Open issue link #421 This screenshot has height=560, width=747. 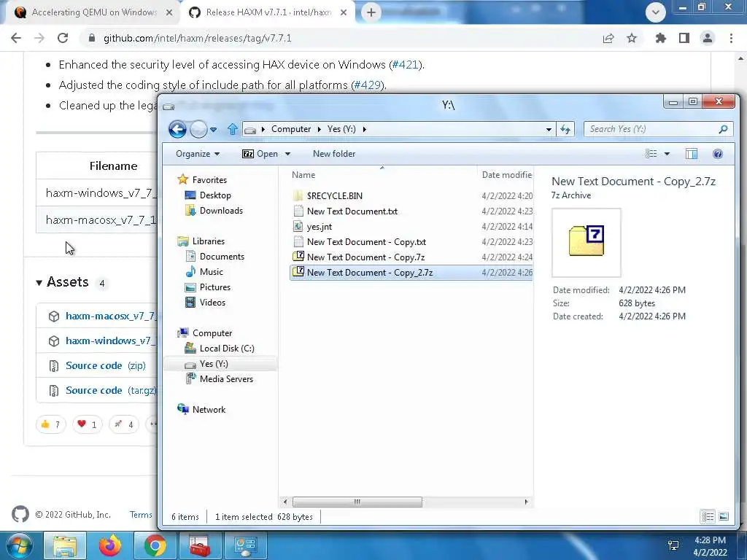[x=405, y=64]
